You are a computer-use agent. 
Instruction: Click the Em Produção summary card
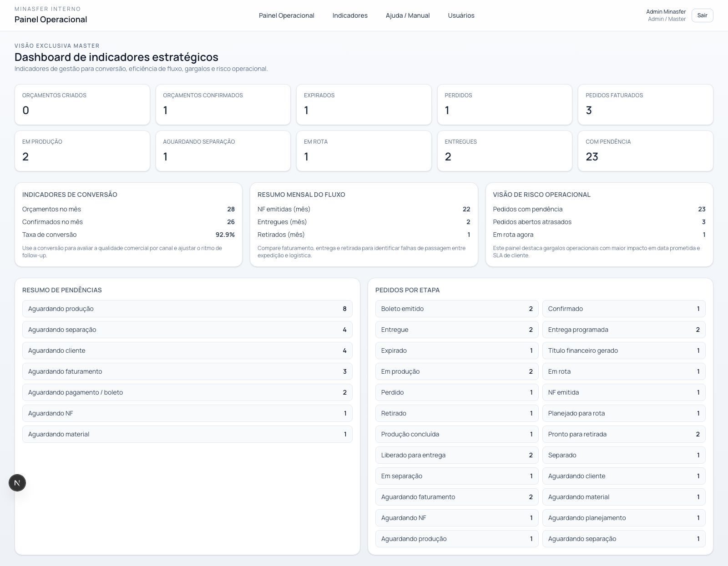tap(82, 151)
